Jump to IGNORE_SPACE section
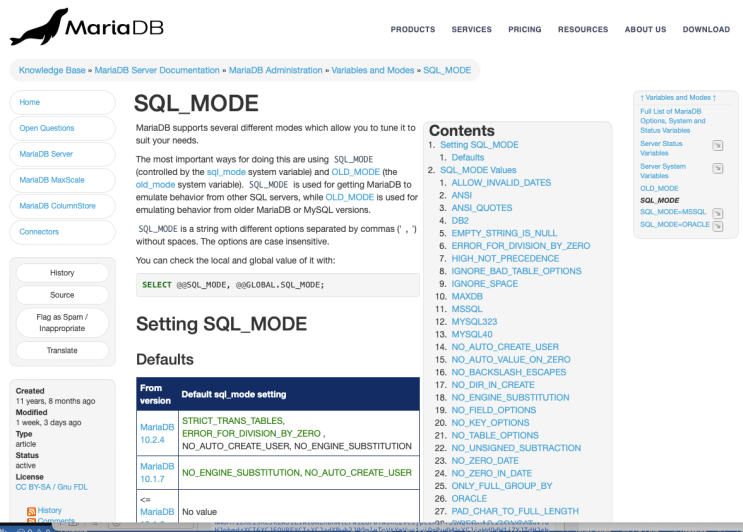 click(484, 284)
